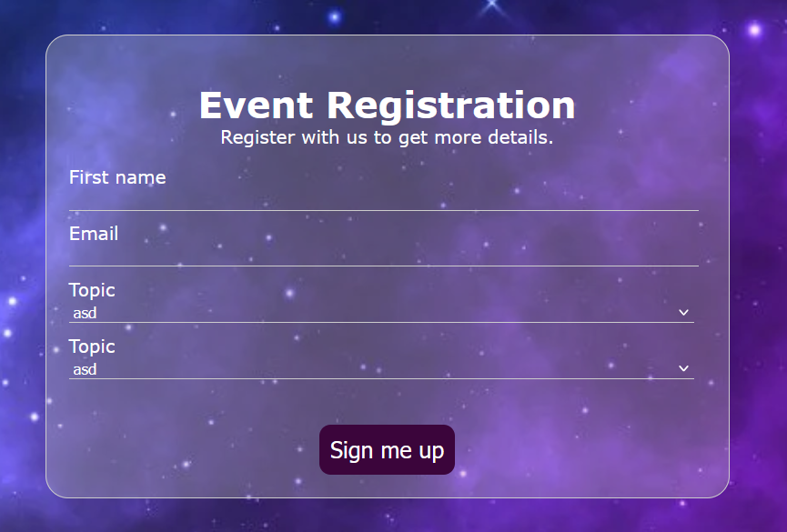Click the chevron arrow on the lower Topic select
This screenshot has height=532, width=787.
pos(683,369)
